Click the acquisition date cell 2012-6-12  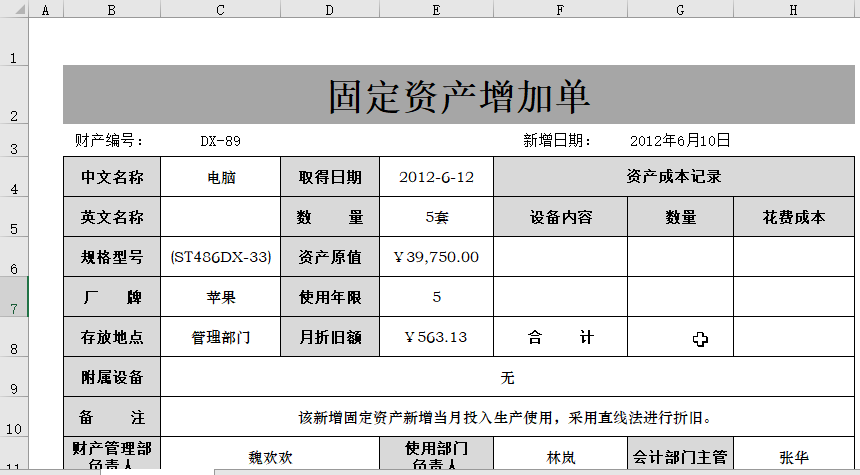tap(436, 177)
